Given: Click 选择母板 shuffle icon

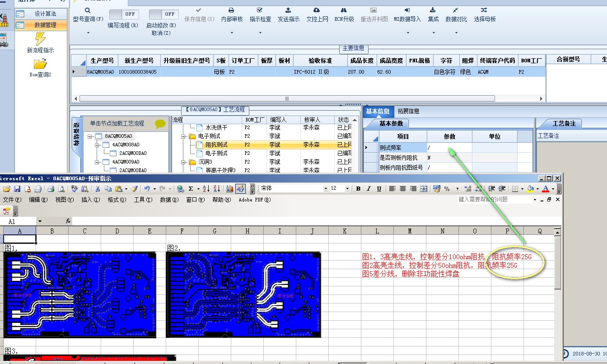Looking at the screenshot, I should (x=484, y=10).
